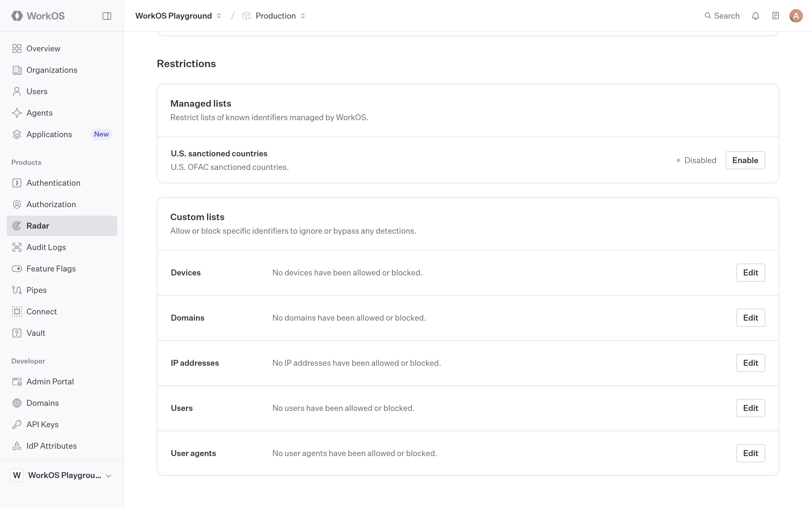812x508 pixels.
Task: Open notifications bell icon
Action: click(755, 16)
